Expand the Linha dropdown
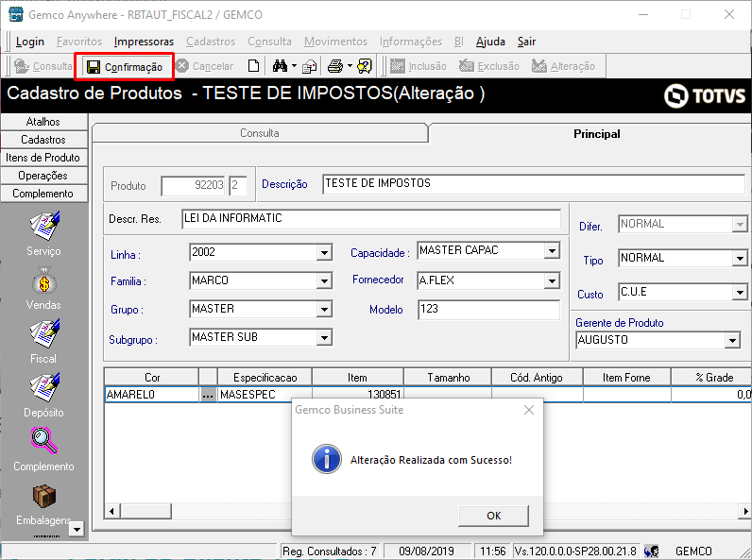The width and height of the screenshot is (752, 560). pos(324,253)
